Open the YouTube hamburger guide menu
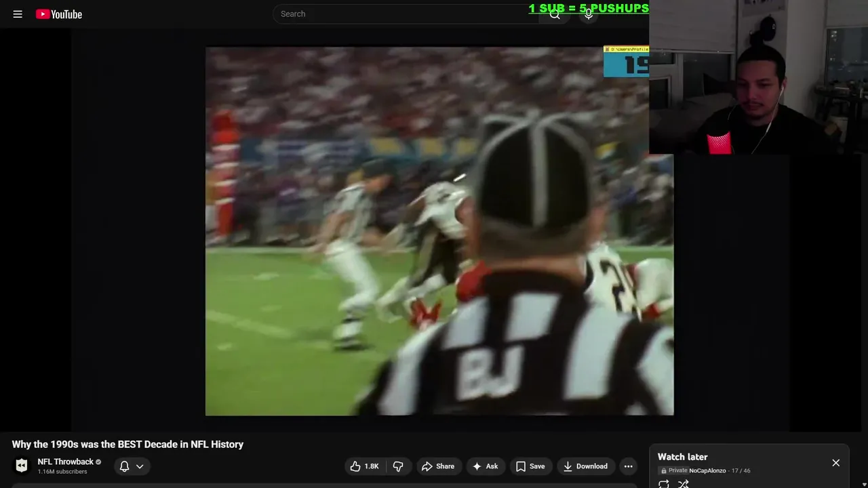The image size is (868, 488). point(18,14)
